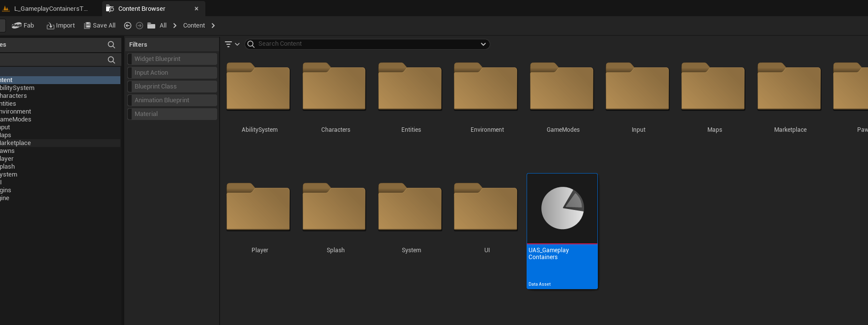The image size is (868, 325).
Task: Select Maps in the folder tree
Action: click(60, 135)
